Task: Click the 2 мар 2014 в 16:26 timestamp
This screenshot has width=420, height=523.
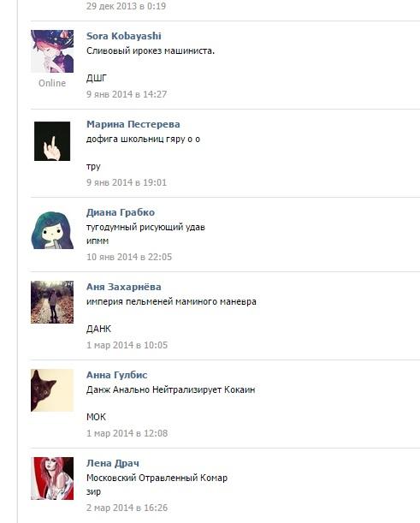Action: [x=127, y=508]
